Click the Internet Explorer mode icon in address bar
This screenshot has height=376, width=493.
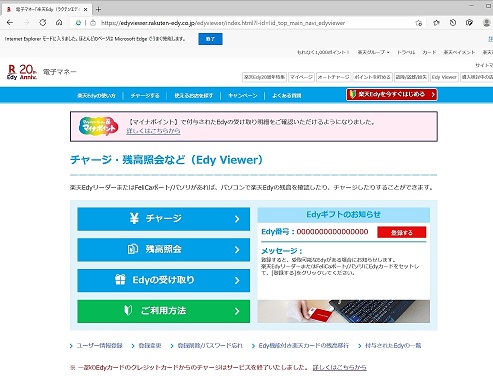click(x=78, y=23)
